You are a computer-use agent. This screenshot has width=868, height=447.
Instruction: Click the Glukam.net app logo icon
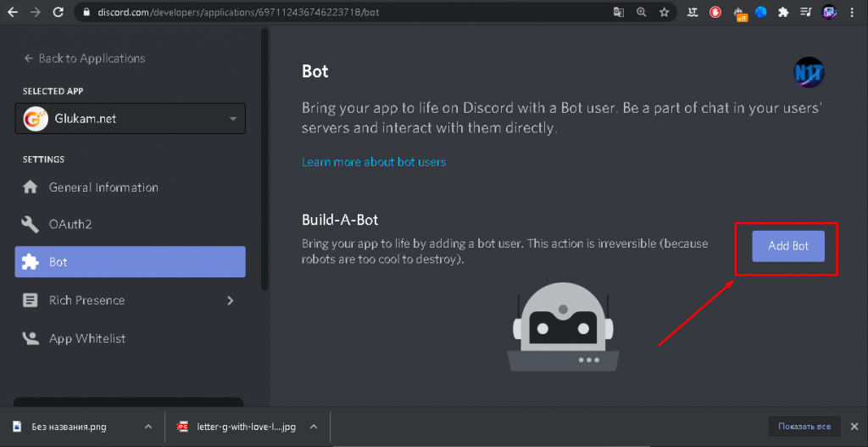click(35, 119)
